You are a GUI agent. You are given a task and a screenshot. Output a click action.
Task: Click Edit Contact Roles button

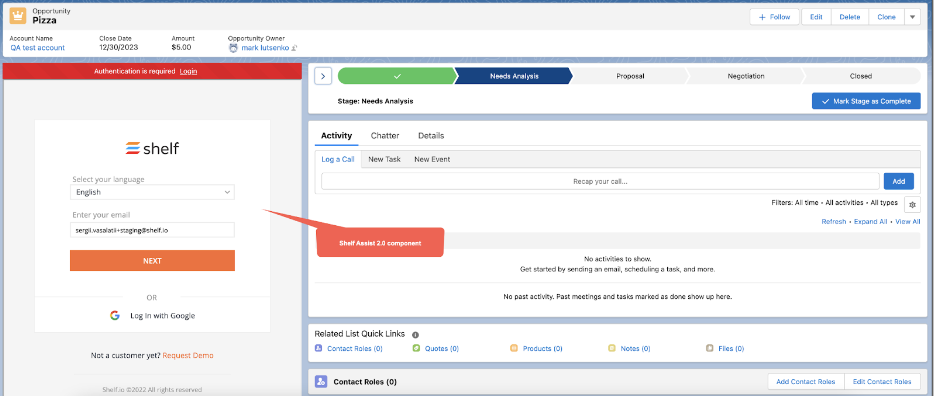coord(882,381)
